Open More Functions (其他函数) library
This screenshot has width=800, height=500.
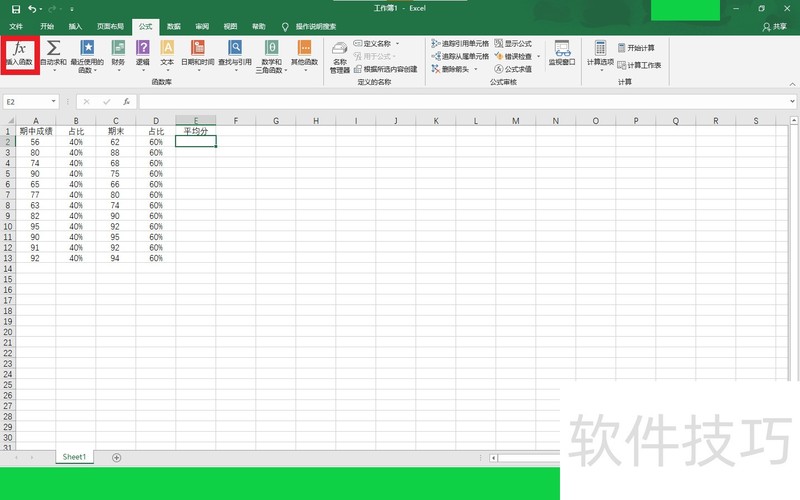pos(305,55)
